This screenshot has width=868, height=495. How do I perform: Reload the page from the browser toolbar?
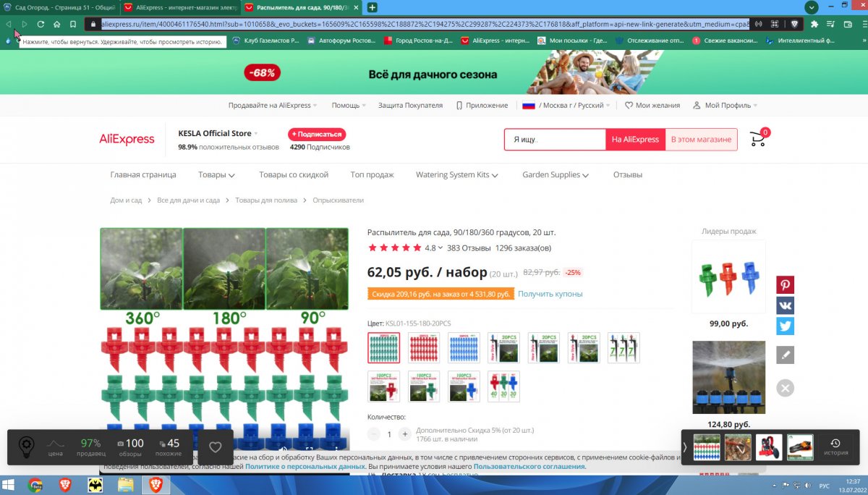point(41,24)
